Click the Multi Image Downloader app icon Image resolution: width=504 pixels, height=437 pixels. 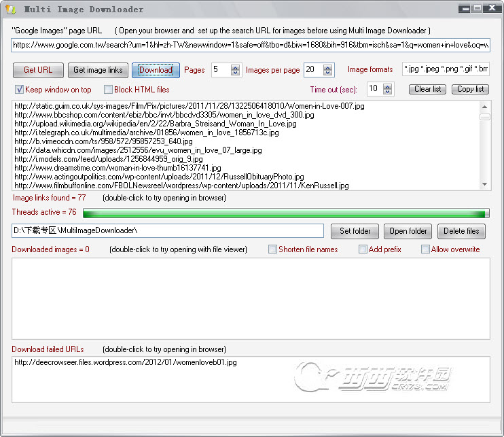pyautogui.click(x=11, y=10)
